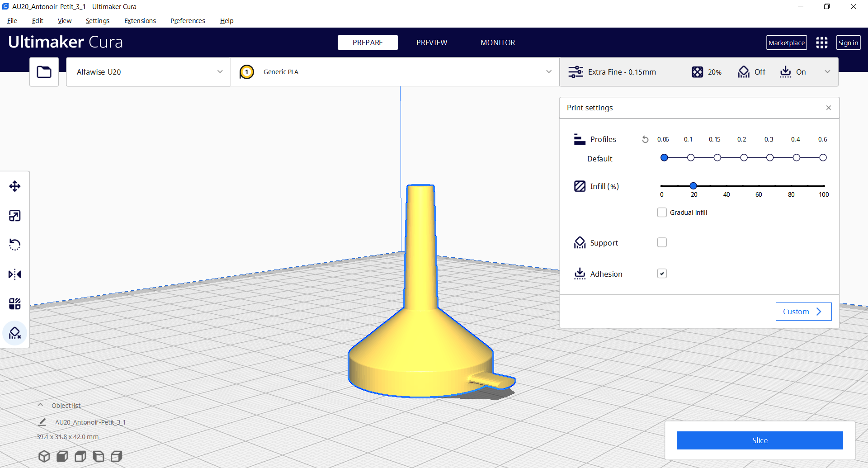This screenshot has width=868, height=468.
Task: Click the Infill (%) icon
Action: [580, 186]
